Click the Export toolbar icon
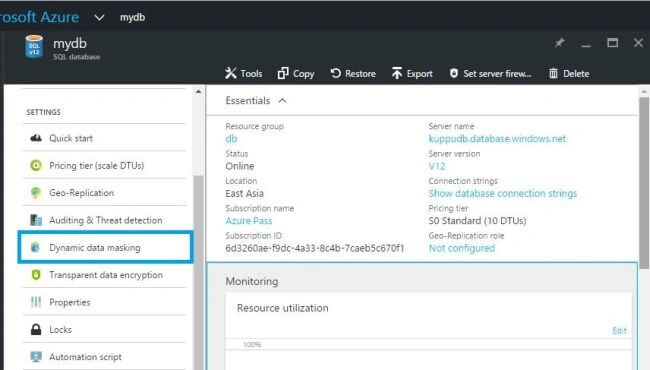Screen dimensions: 650x370 click(x=397, y=73)
